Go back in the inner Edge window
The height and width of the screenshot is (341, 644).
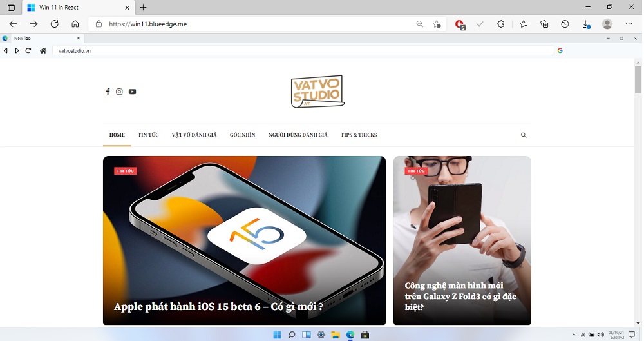tap(6, 50)
